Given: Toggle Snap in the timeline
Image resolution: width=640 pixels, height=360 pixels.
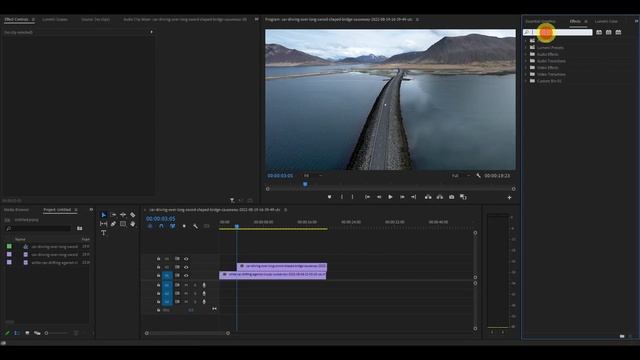Looking at the screenshot, I should [161, 226].
